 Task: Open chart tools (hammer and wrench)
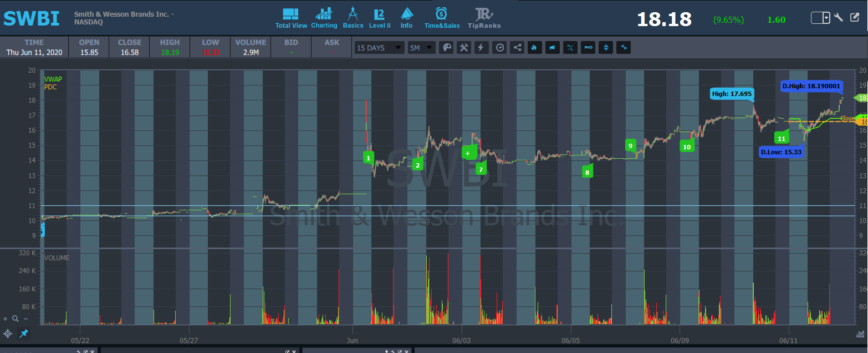pos(463,48)
